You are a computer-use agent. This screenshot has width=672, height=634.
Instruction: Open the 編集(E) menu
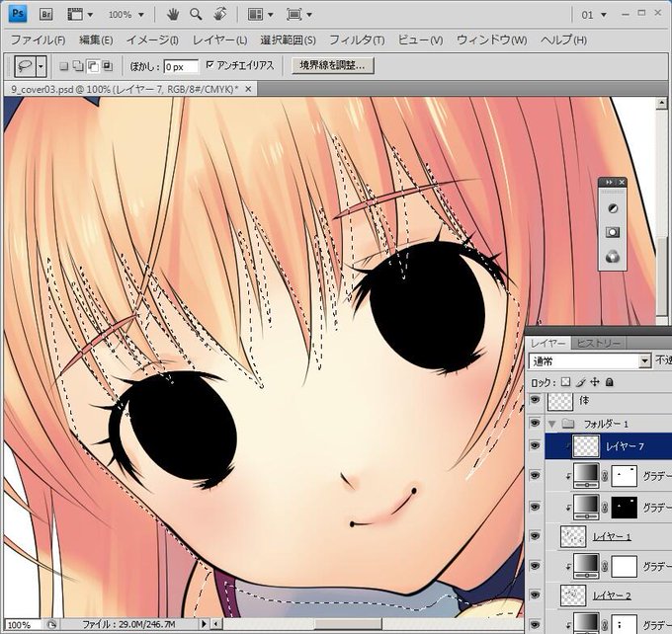click(96, 40)
